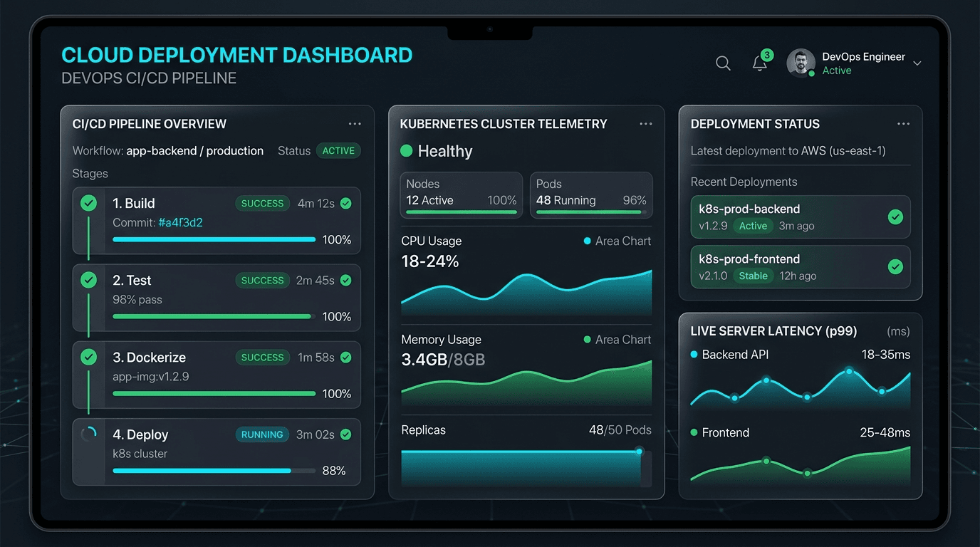Click the Memory Usage 3.4GB/8GB value
This screenshot has height=547, width=980.
[443, 360]
